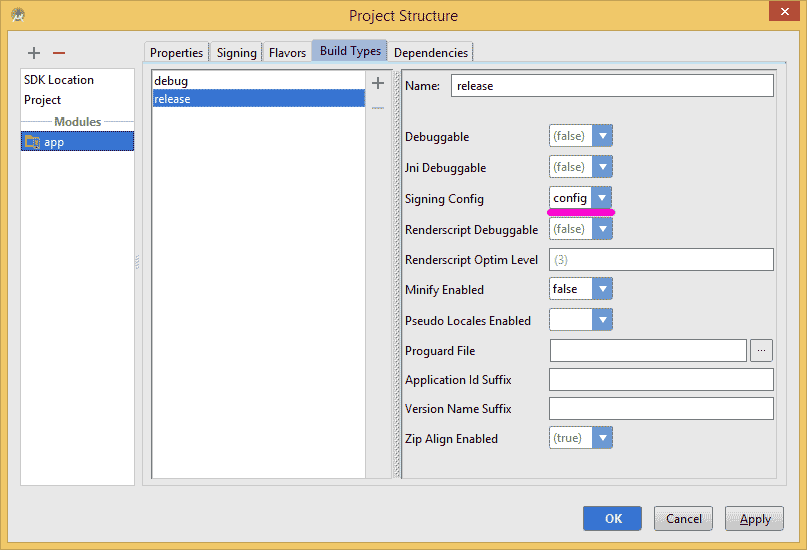Browse for Proguard File with ellipsis button
807x550 pixels.
pos(763,350)
